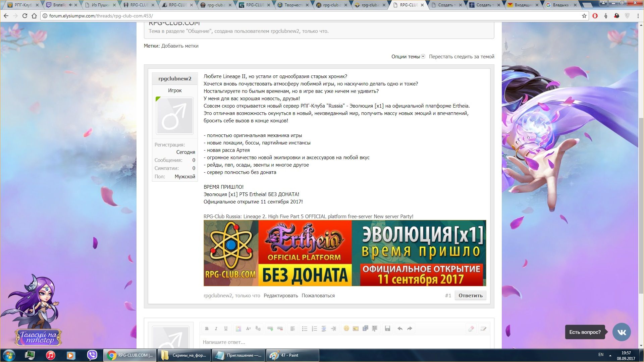This screenshot has width=644, height=362.
Task: Click the indent icon in editor
Action: pos(334,328)
